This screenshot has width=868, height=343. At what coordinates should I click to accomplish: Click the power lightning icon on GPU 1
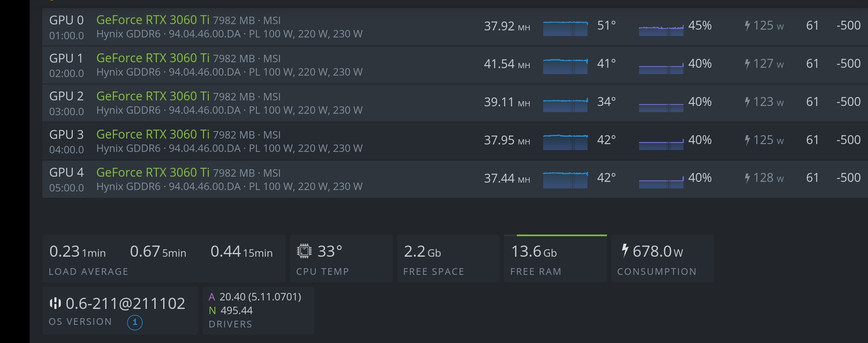click(747, 64)
